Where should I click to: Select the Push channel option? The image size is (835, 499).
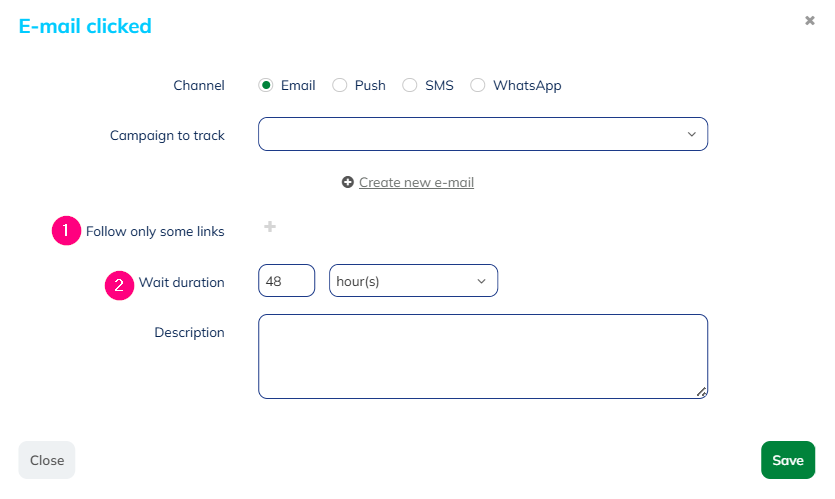[340, 85]
